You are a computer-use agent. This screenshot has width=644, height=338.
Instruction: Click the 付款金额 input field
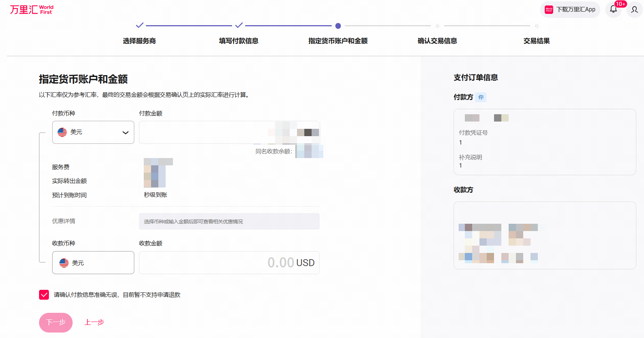pos(204,132)
